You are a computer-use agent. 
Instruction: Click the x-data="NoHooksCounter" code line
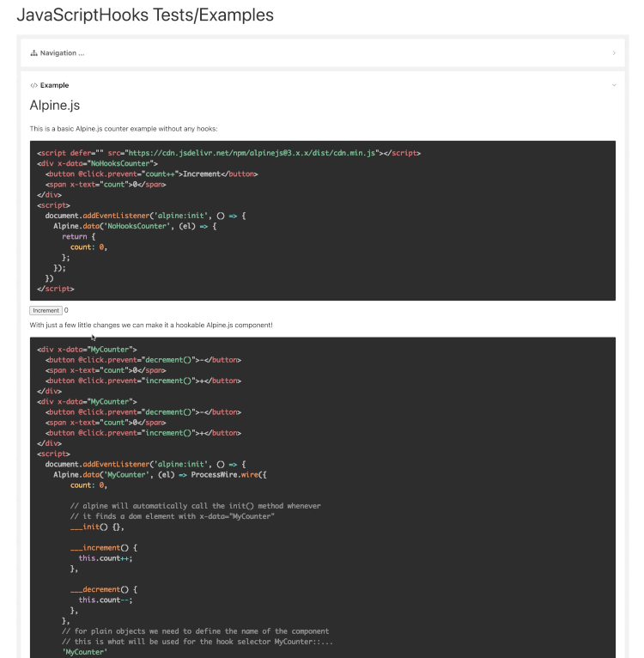(97, 164)
